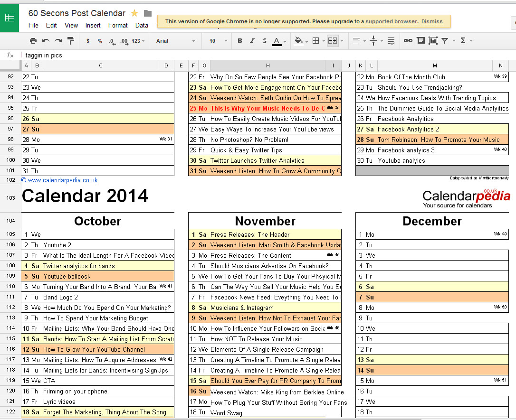Toggle bold formatting
Screen dimensions: 516x420
(240, 41)
